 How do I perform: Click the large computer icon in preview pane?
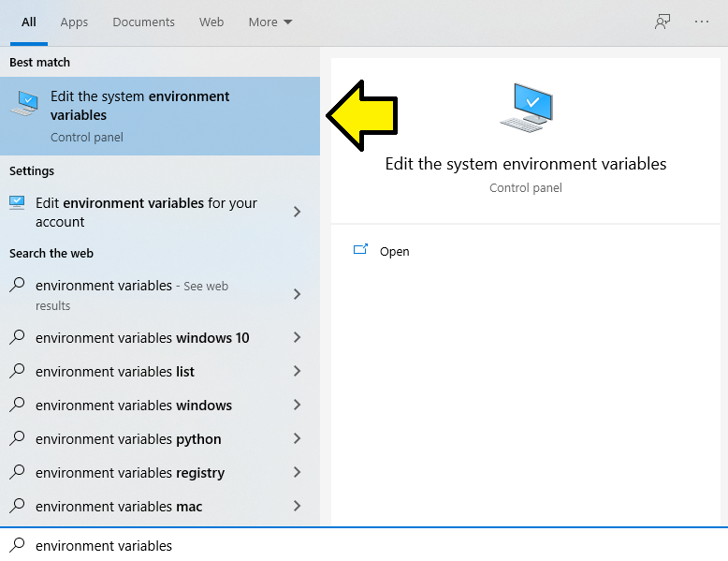tap(527, 108)
